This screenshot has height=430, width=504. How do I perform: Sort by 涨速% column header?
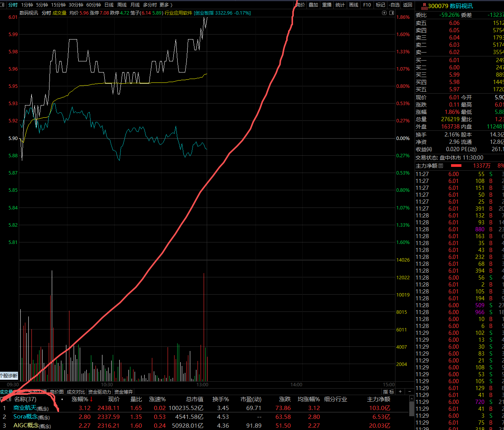click(x=157, y=399)
